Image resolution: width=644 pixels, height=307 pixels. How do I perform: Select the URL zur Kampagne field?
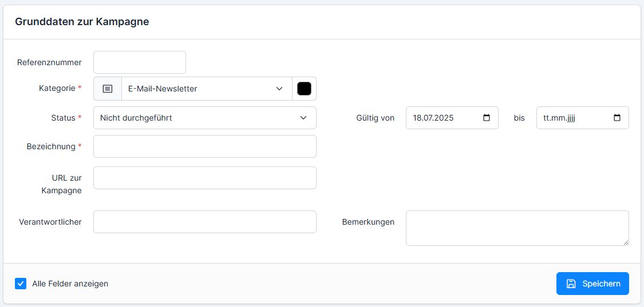coord(205,178)
